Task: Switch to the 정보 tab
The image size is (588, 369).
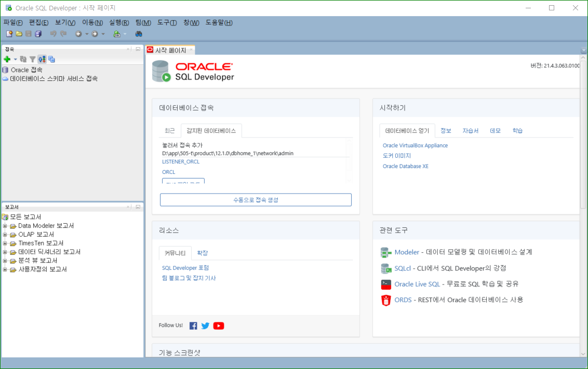Action: (446, 131)
